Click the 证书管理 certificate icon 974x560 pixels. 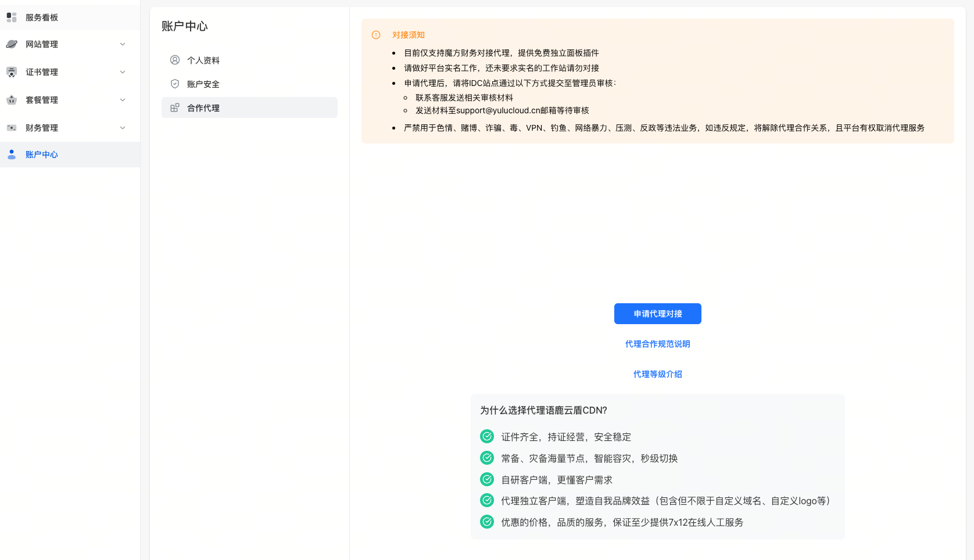(12, 72)
